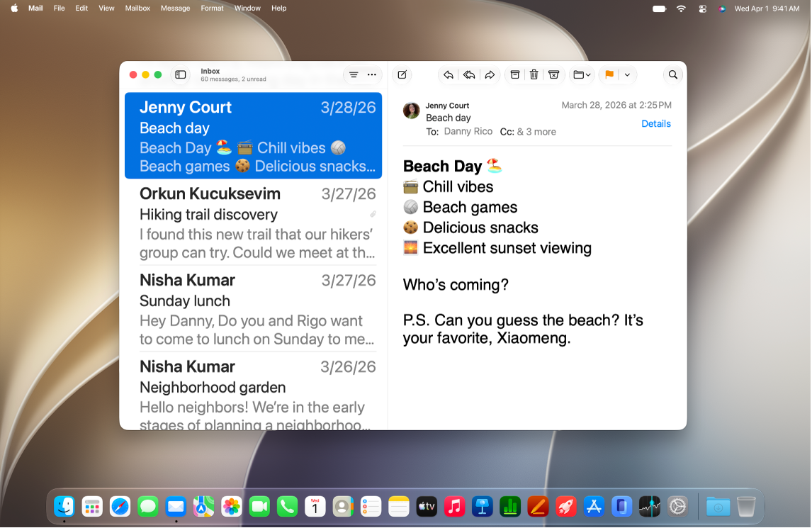Open the Move to folder dropdown

[582, 74]
